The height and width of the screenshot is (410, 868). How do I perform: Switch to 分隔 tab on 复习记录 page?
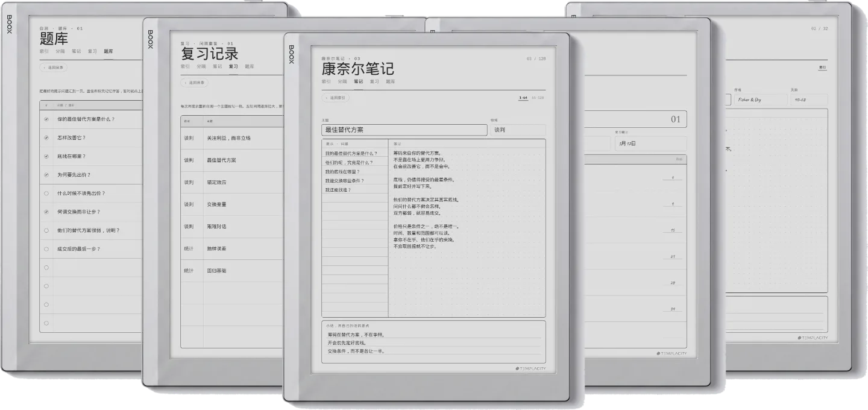(201, 66)
